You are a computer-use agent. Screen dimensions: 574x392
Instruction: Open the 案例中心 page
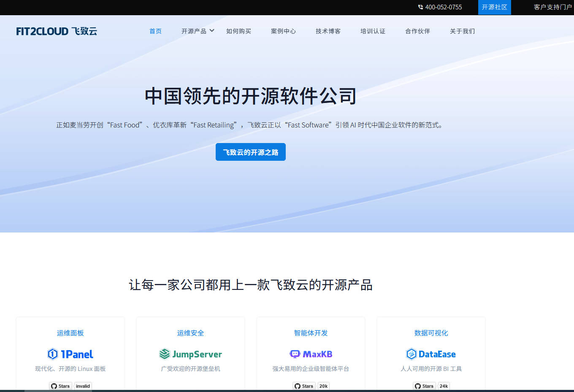tap(283, 31)
